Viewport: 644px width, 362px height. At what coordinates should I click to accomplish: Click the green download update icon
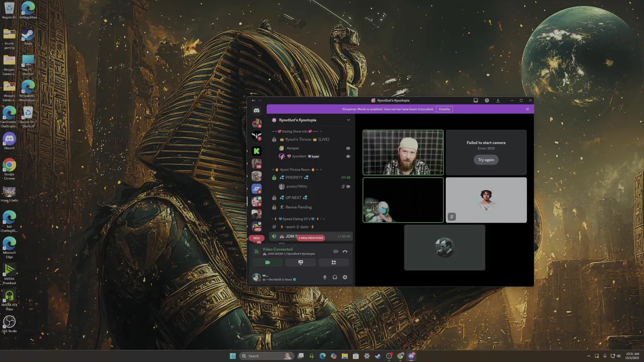pyautogui.click(x=498, y=101)
